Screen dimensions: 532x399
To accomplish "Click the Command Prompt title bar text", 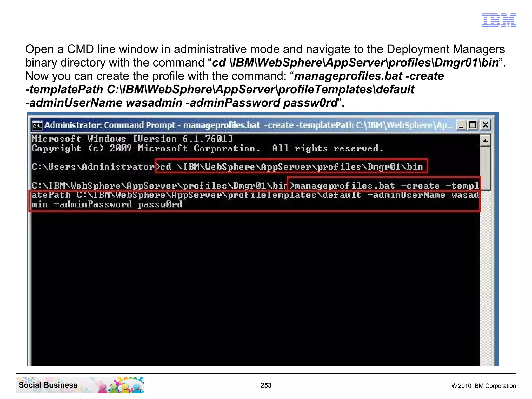I will 249,125.
